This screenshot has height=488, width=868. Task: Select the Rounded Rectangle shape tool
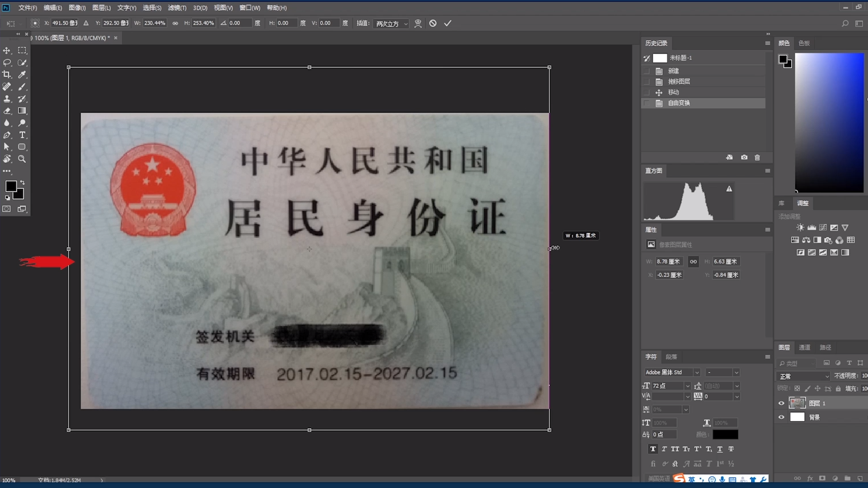click(22, 147)
